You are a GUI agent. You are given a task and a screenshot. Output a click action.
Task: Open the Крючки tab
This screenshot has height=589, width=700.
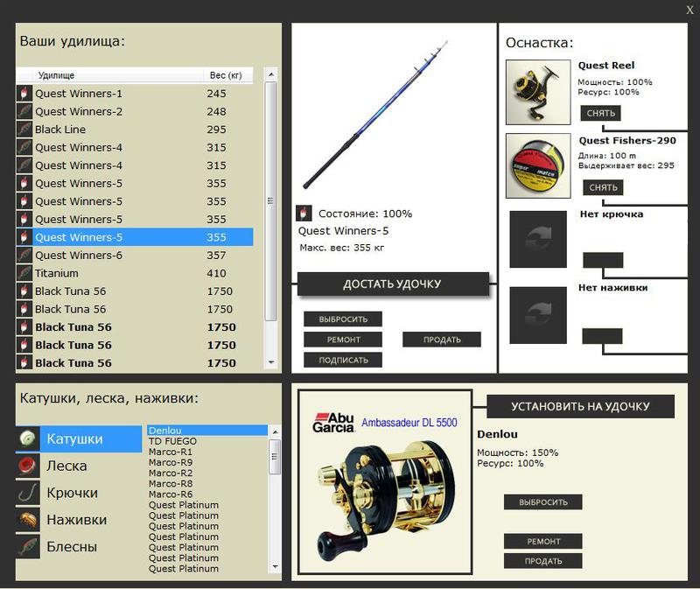pos(79,493)
